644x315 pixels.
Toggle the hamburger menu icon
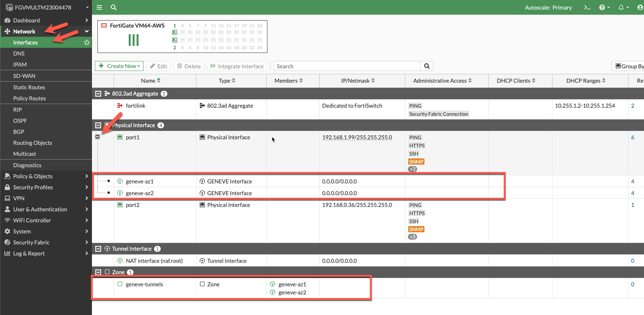99,7
